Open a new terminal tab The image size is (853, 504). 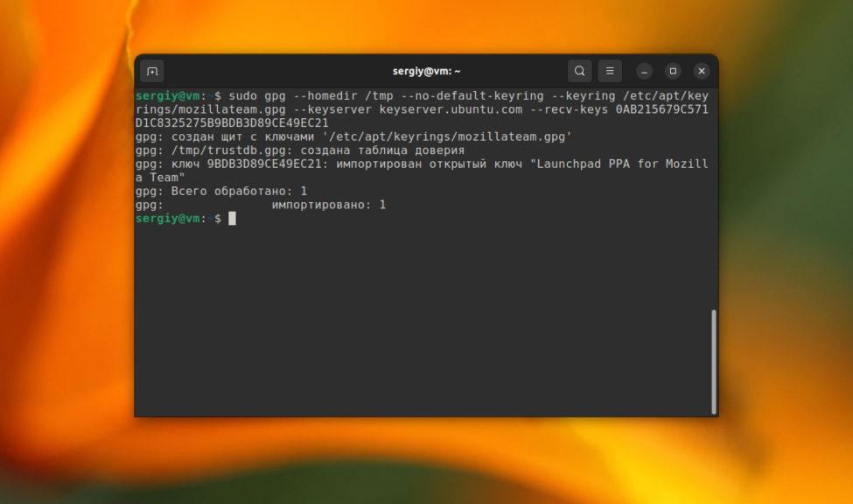(x=152, y=71)
